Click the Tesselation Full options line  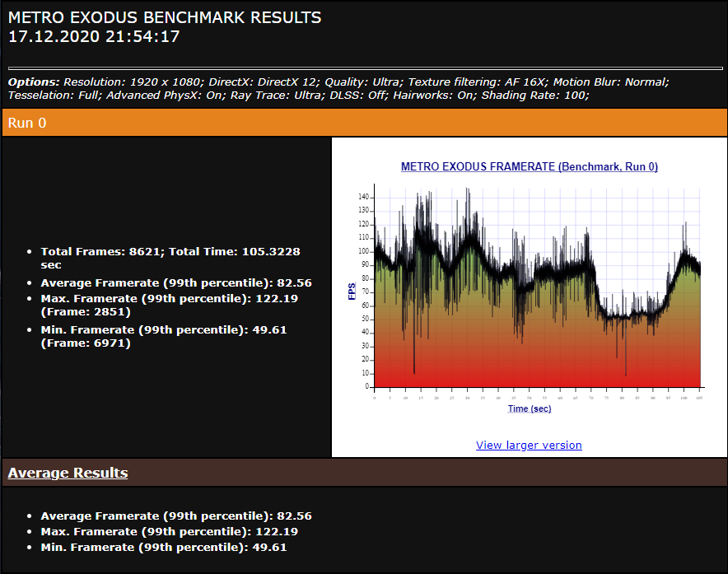point(299,96)
